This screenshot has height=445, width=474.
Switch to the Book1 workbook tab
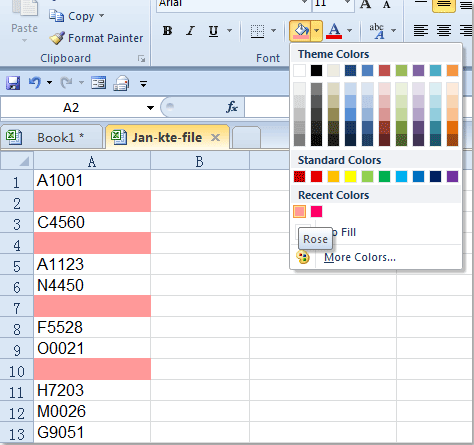click(52, 137)
